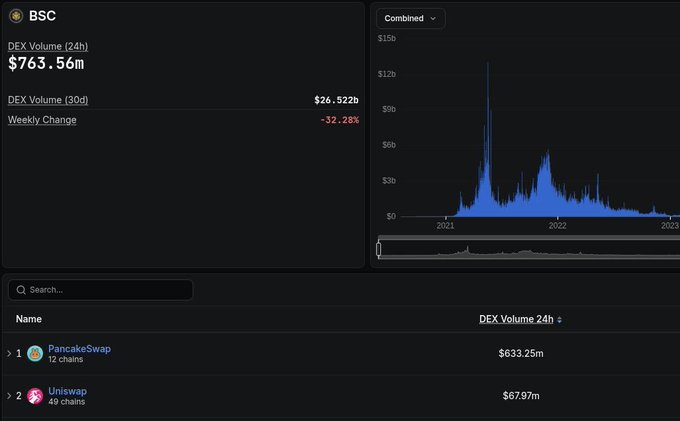Viewport: 680px width, 421px height.
Task: Open the Uniswap protocol link
Action: [67, 391]
